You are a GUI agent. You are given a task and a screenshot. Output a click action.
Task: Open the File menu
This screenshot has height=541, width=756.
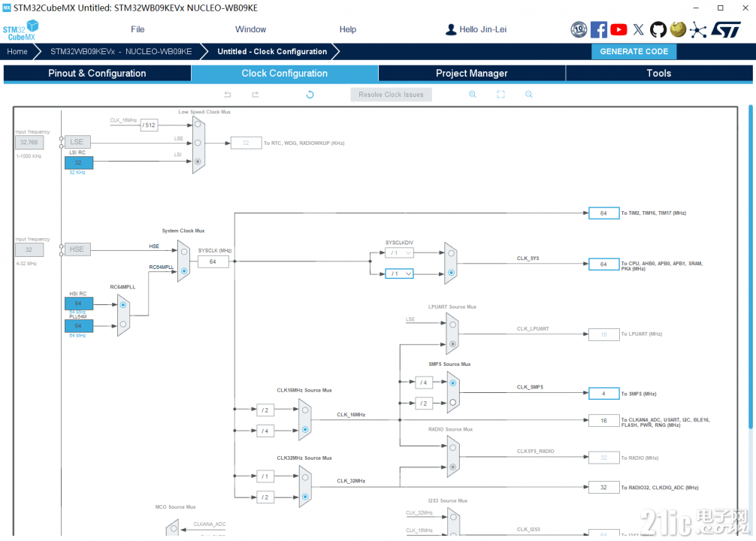(138, 29)
